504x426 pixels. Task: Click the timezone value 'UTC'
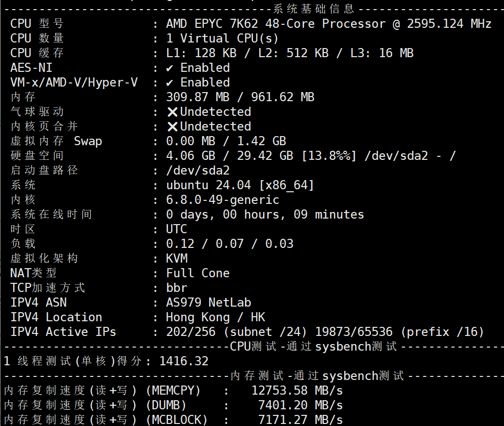click(177, 229)
